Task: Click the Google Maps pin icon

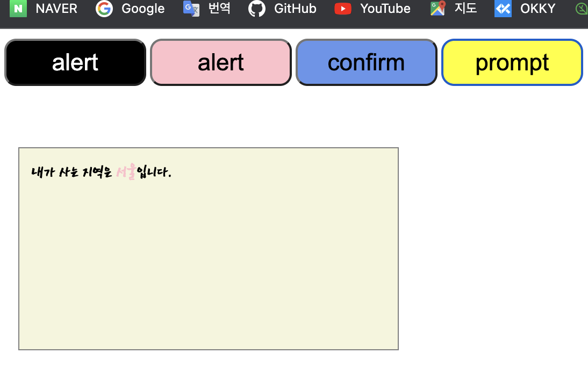Action: tap(438, 9)
